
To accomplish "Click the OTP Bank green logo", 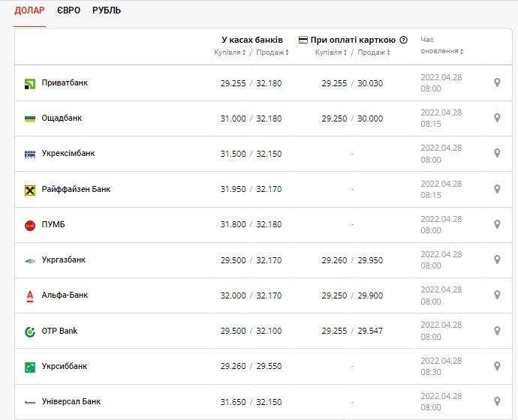I will click(30, 331).
